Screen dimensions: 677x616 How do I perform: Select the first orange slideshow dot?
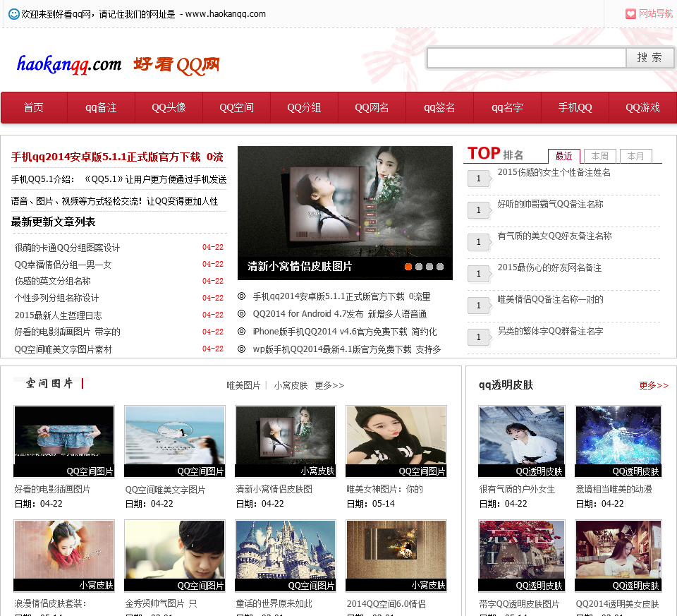click(408, 267)
